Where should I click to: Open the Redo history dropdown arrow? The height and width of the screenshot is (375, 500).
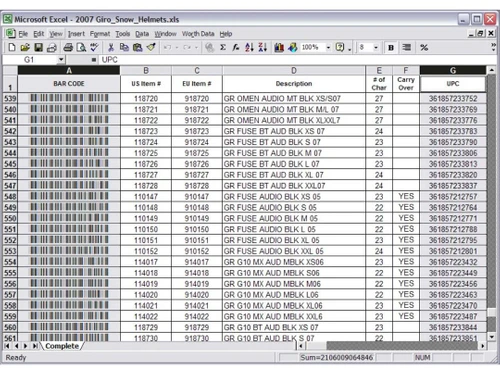196,47
